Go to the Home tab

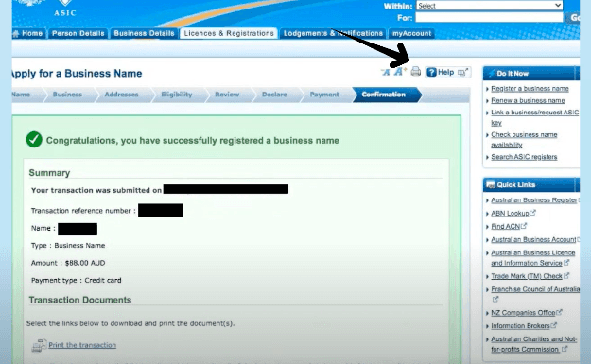click(28, 33)
